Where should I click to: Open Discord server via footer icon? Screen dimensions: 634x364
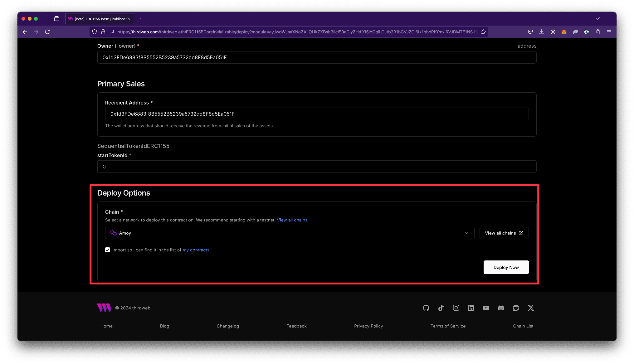501,308
